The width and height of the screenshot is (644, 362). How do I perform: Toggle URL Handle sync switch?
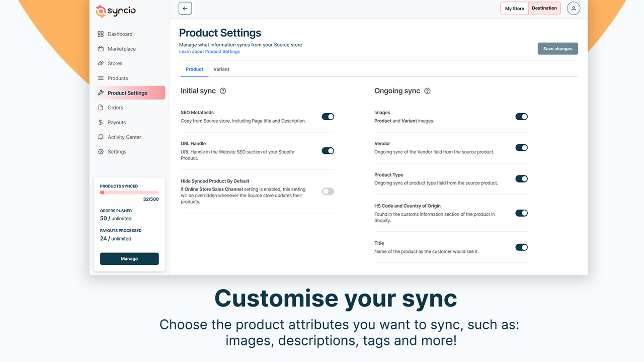point(328,151)
